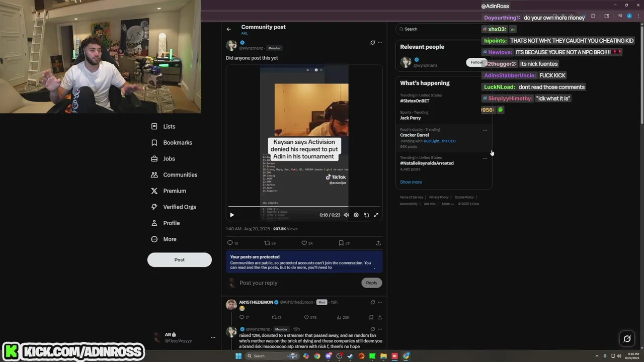Expand the video to fullscreen
Viewport: 644px width, 362px height.
[x=376, y=215]
